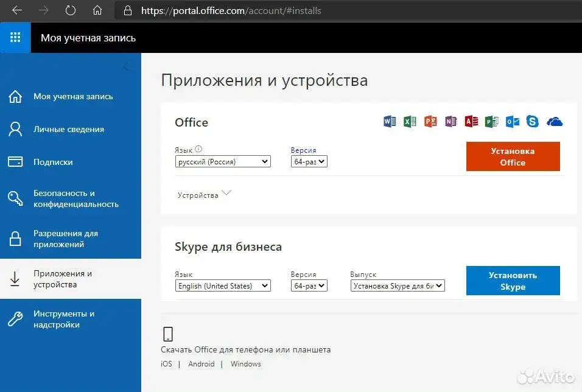Select the Access icon
This screenshot has height=392, width=582.
click(x=471, y=121)
